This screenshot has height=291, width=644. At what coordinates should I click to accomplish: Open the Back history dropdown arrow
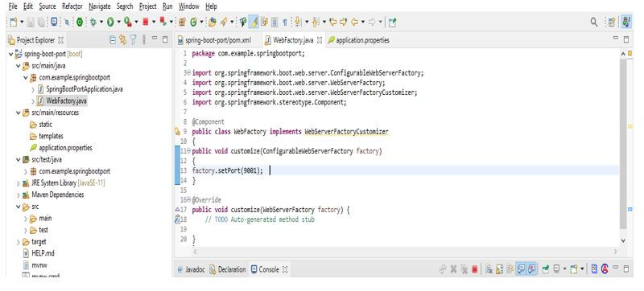tap(363, 23)
